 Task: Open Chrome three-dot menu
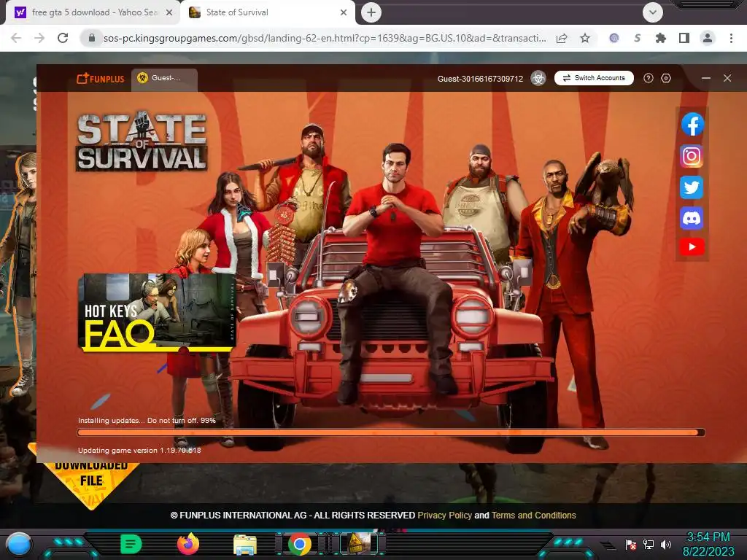point(731,38)
